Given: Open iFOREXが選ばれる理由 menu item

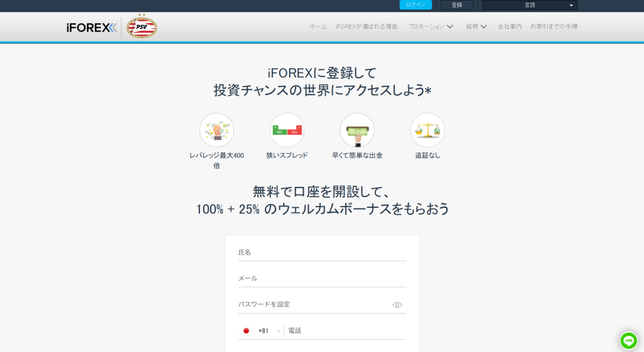Looking at the screenshot, I should coord(367,26).
